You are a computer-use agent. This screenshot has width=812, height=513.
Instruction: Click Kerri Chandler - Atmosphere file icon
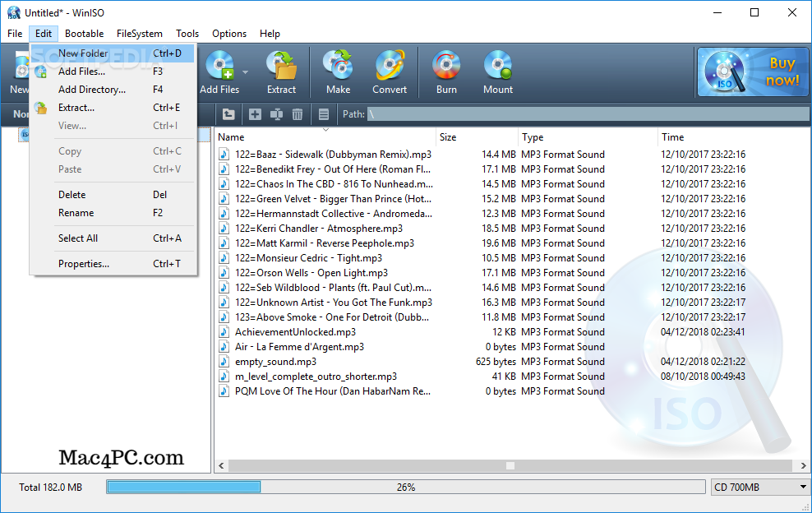(224, 229)
